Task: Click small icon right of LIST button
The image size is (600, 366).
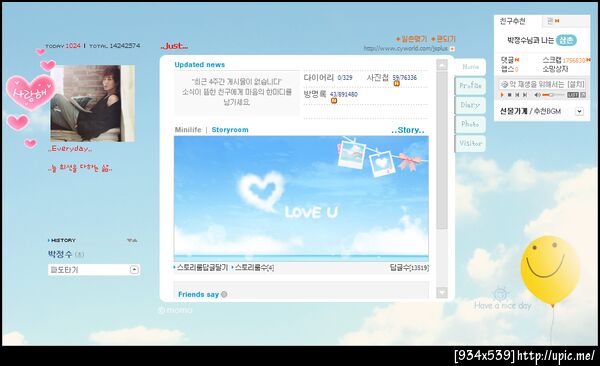Action: tap(583, 95)
